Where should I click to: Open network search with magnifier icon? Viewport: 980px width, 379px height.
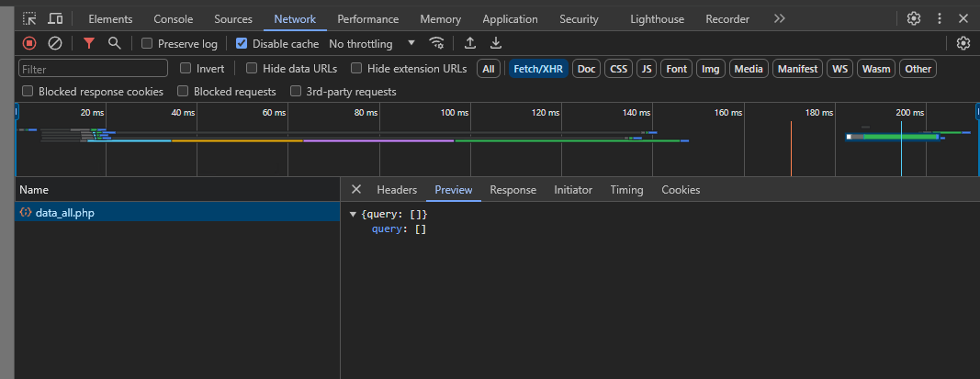(x=115, y=43)
